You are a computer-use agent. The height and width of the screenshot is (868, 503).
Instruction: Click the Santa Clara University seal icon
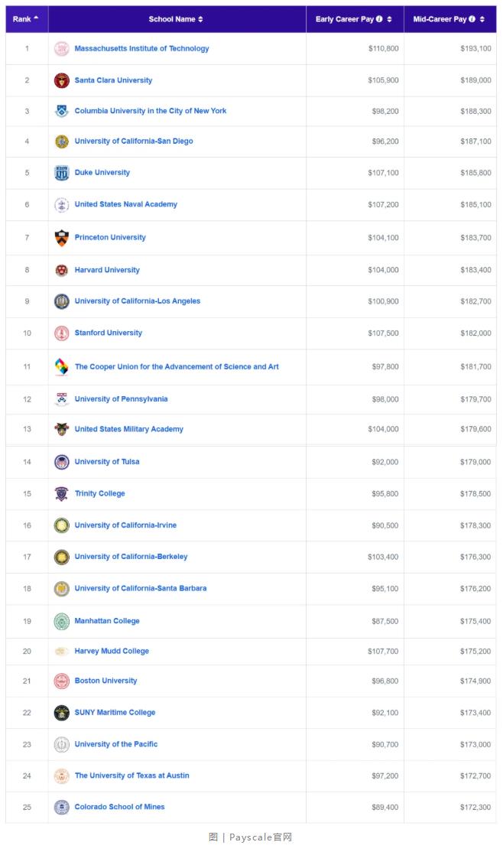[61, 80]
